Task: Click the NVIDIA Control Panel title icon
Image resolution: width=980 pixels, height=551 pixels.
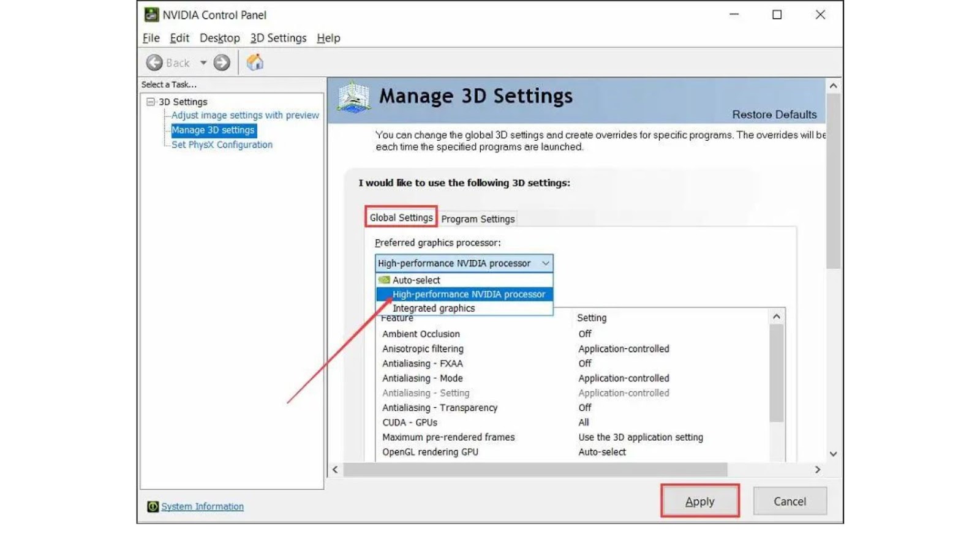Action: (151, 14)
